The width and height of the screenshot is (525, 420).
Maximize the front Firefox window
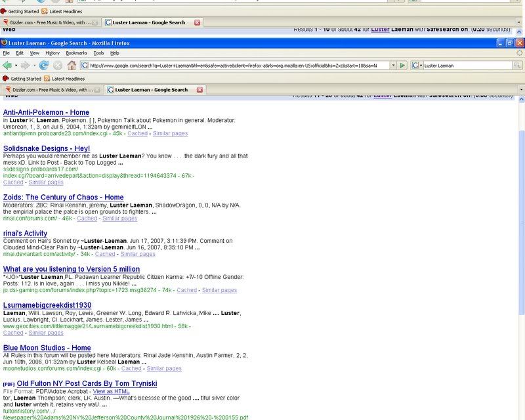pos(510,43)
